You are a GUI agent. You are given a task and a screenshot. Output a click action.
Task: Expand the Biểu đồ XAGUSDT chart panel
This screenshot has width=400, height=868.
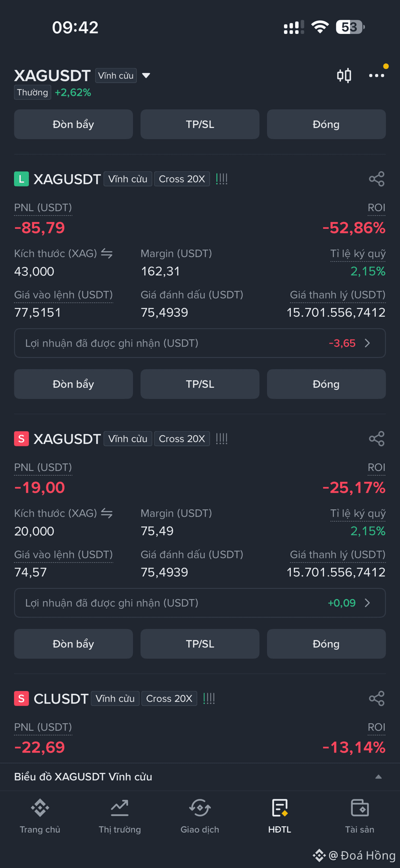coord(200,777)
